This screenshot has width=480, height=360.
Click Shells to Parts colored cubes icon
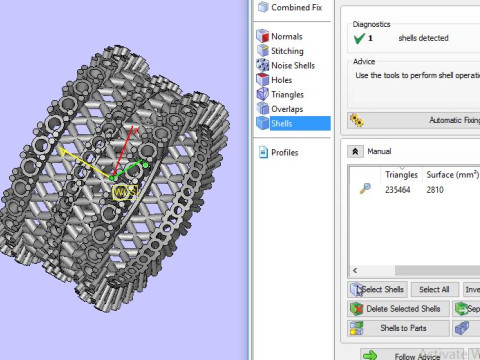point(356,328)
